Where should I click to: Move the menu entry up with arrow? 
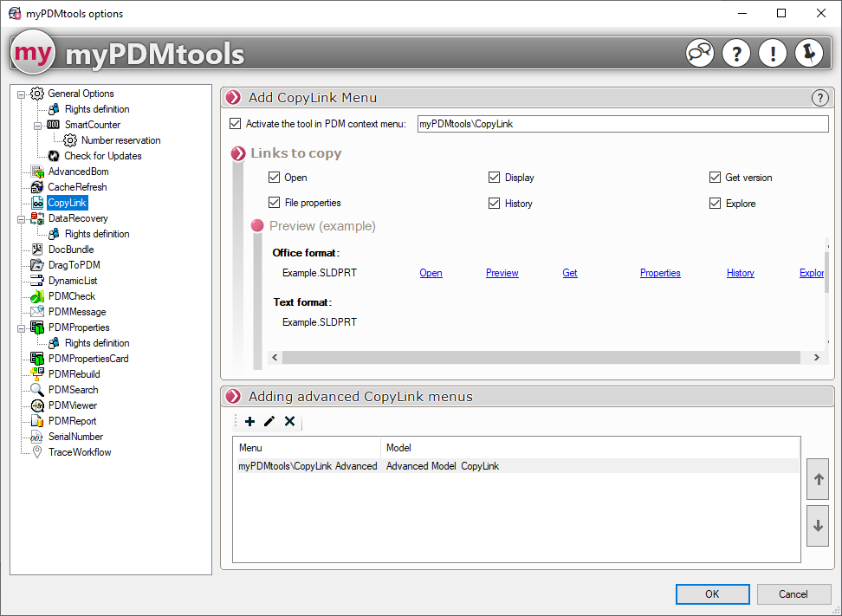pyautogui.click(x=817, y=480)
